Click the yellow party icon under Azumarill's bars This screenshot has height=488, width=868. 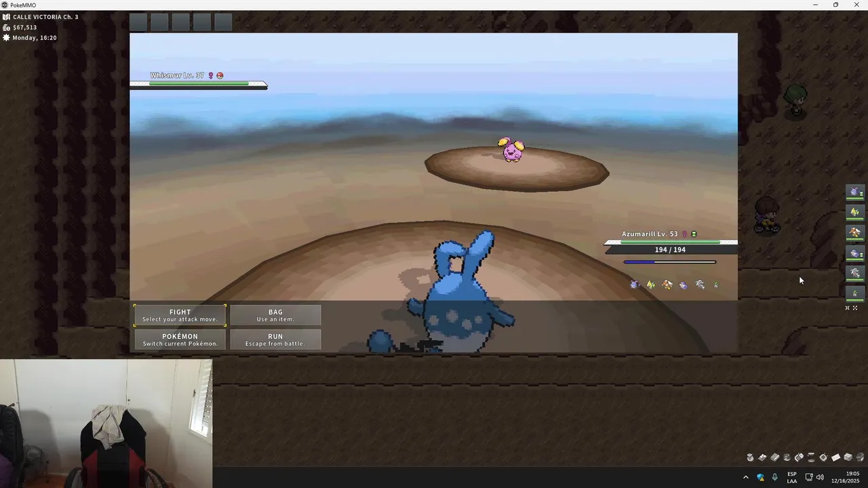(x=650, y=285)
